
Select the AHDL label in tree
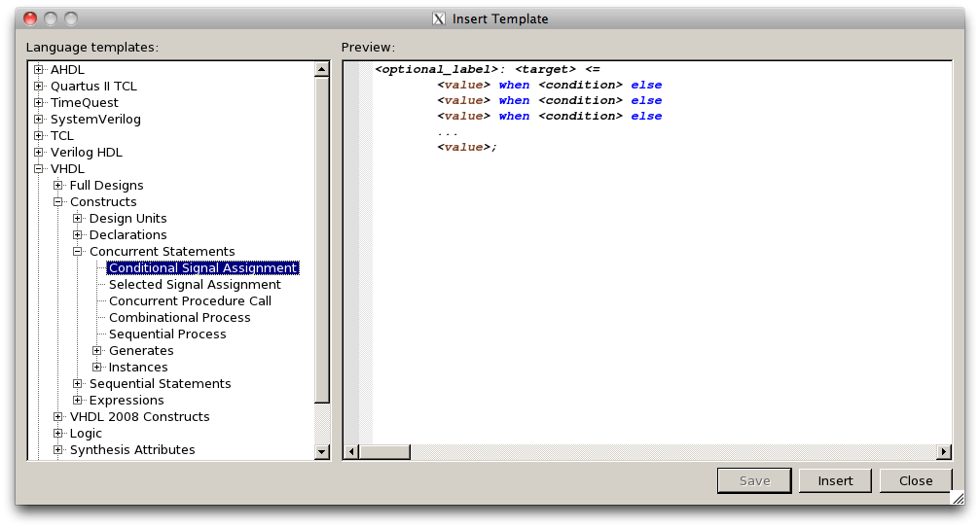tap(67, 69)
